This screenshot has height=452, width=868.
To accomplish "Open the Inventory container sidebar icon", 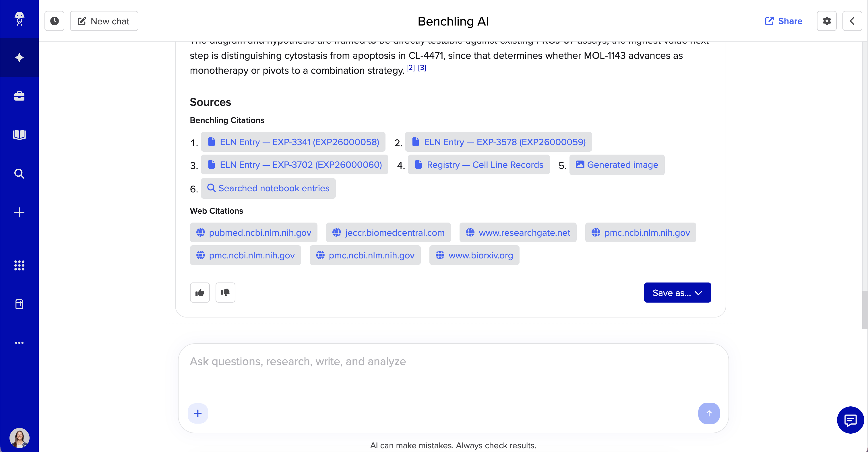I will coord(19,304).
